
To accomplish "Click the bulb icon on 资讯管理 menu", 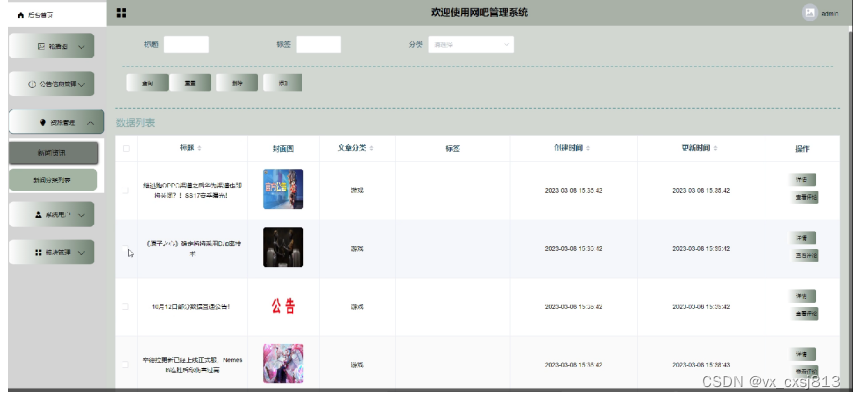I will tap(43, 123).
